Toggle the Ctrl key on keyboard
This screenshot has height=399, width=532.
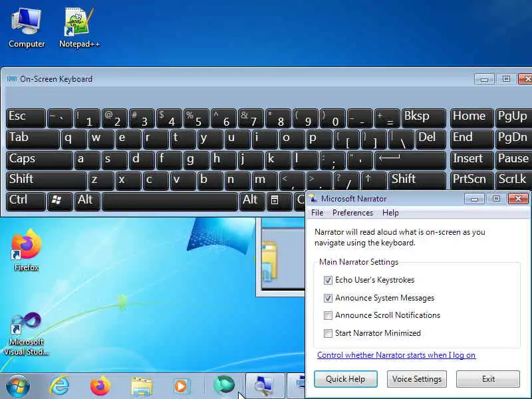coord(25,201)
